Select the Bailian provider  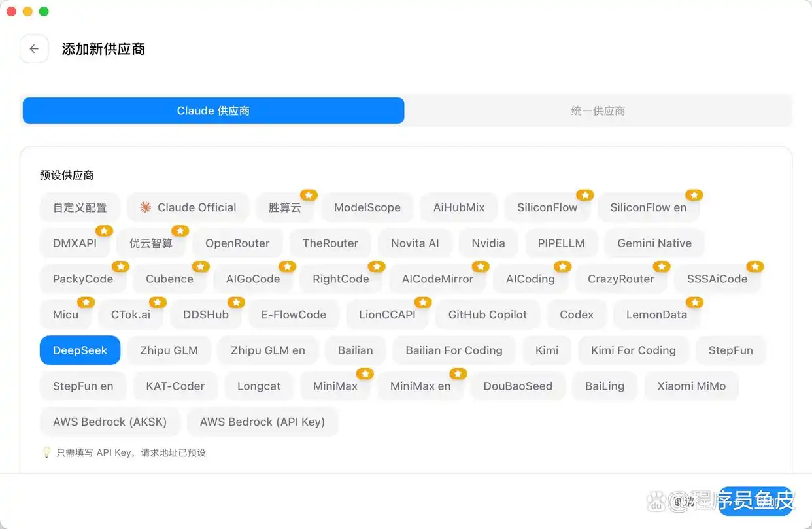[355, 350]
